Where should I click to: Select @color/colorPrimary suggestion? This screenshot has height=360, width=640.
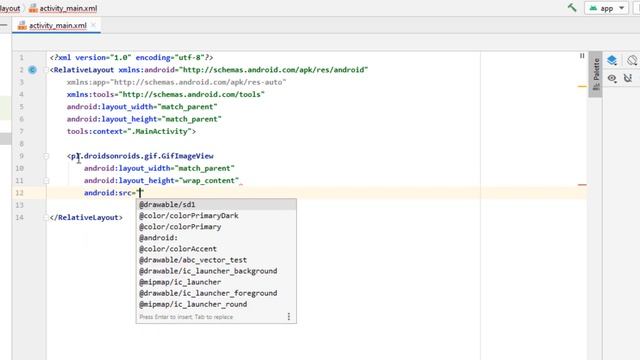coord(216,227)
